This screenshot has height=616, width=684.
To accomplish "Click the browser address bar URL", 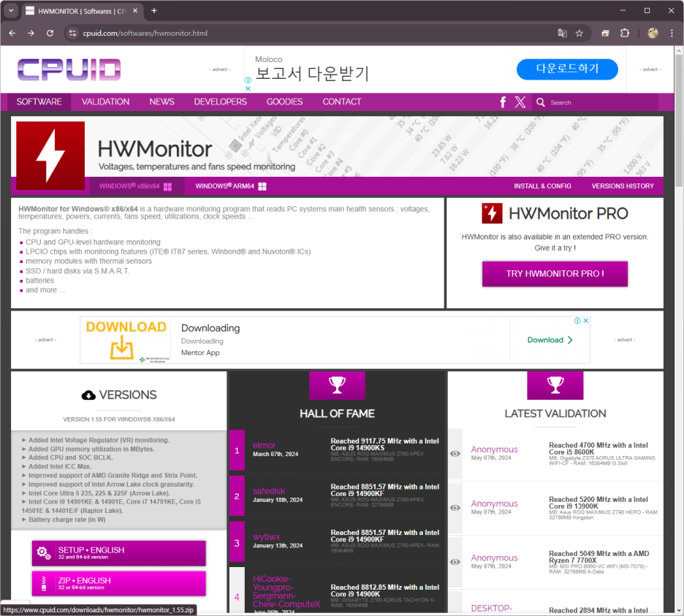I will click(x=145, y=33).
